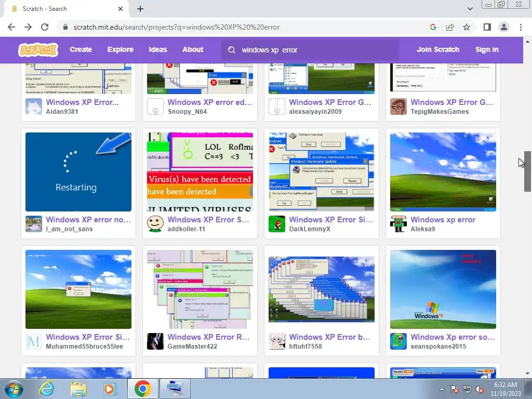The width and height of the screenshot is (532, 399).
Task: Open the 'Windows XP Error b...' project link
Action: [329, 337]
